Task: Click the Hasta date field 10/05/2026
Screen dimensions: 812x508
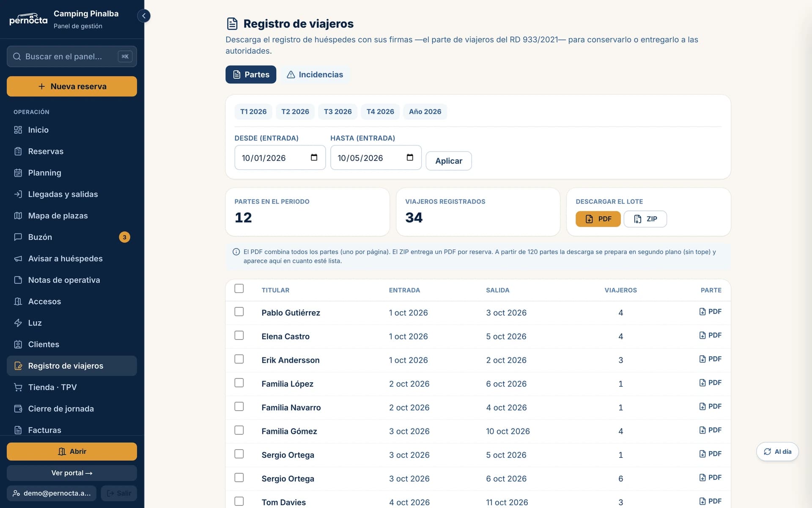Action: pos(376,157)
